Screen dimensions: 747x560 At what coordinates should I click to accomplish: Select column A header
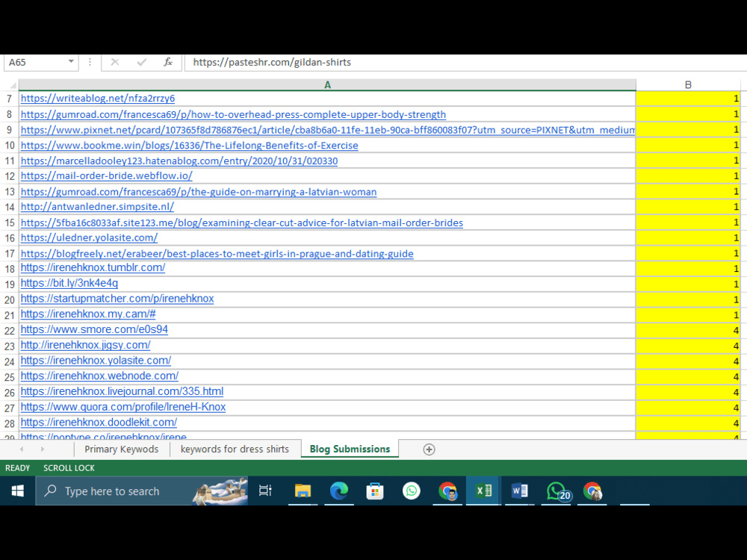(327, 85)
